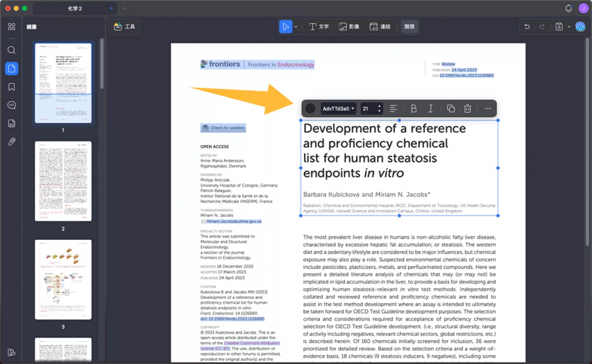Click the 關閉 close editing button
The image size is (592, 364).
tap(409, 27)
